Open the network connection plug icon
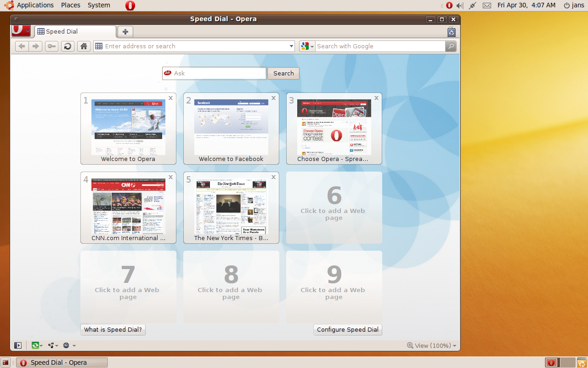 [473, 6]
